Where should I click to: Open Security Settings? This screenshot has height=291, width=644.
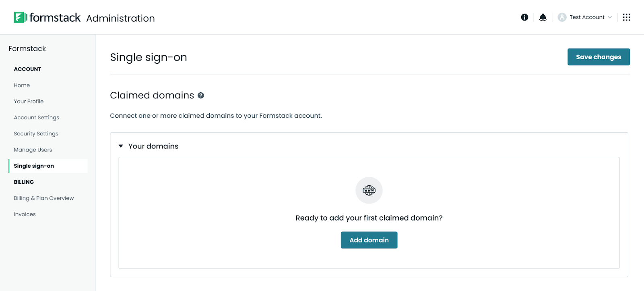tap(36, 134)
